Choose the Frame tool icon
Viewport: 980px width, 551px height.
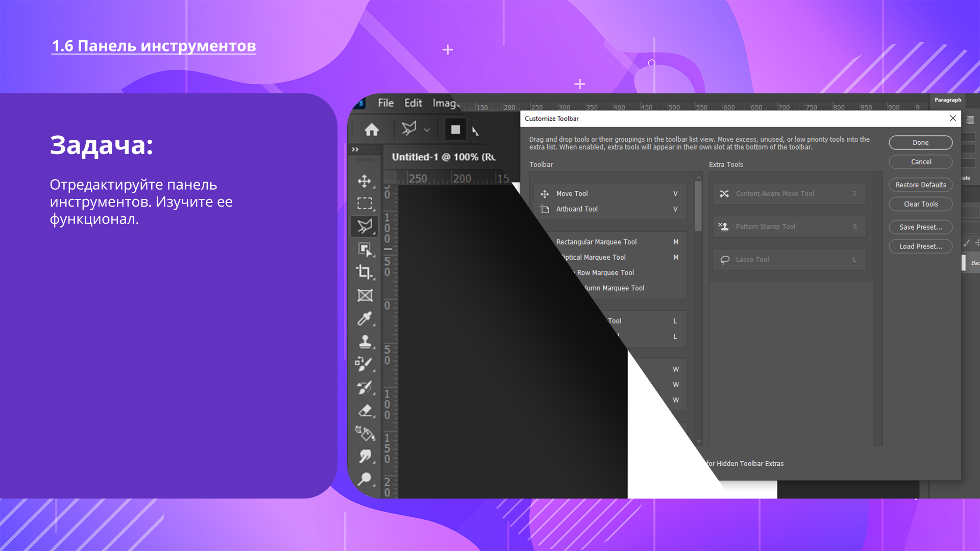tap(364, 295)
